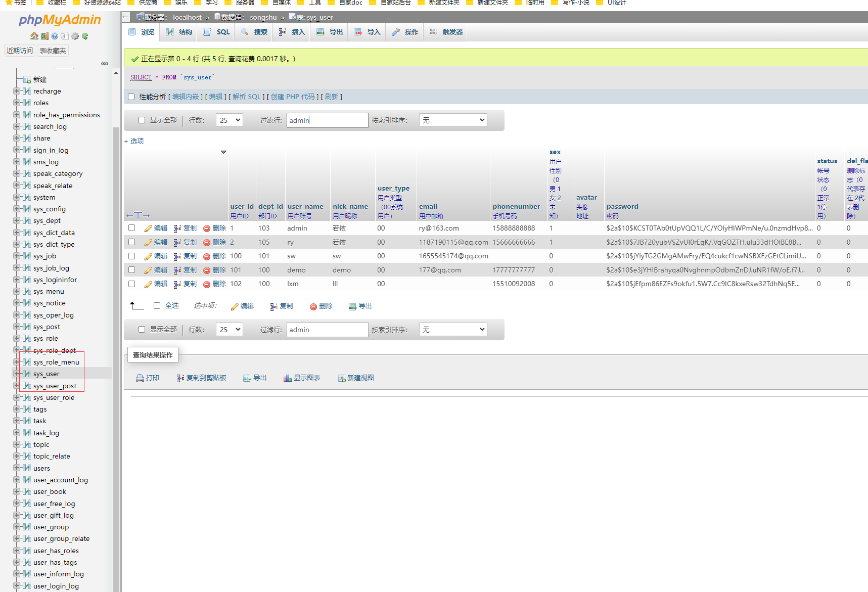Switch to the SQL tab
Image resolution: width=868 pixels, height=592 pixels.
(x=217, y=32)
